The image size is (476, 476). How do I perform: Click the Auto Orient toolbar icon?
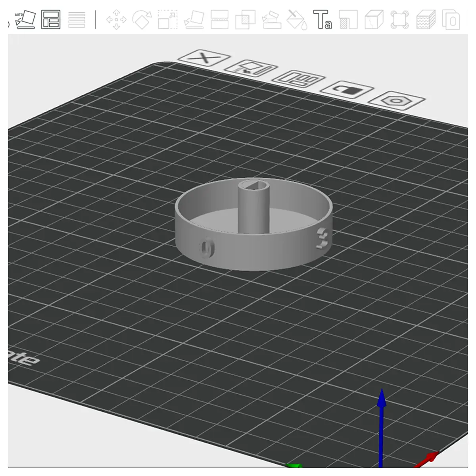pos(25,19)
